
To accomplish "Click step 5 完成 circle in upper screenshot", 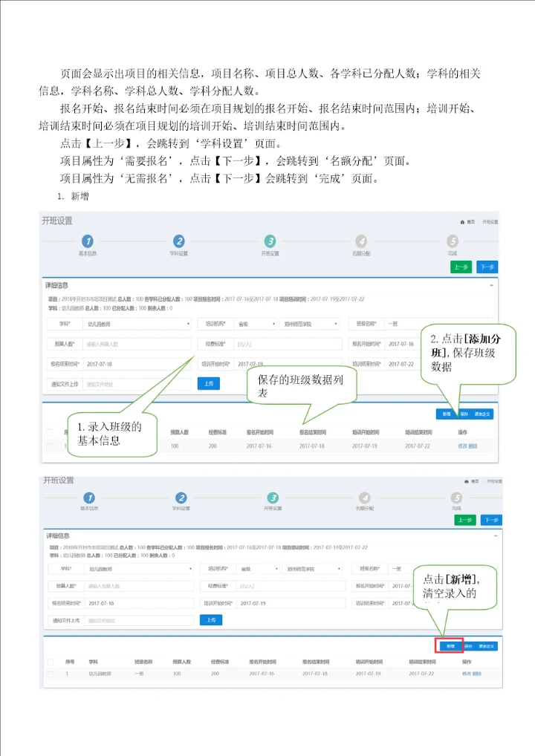I will click(x=453, y=241).
